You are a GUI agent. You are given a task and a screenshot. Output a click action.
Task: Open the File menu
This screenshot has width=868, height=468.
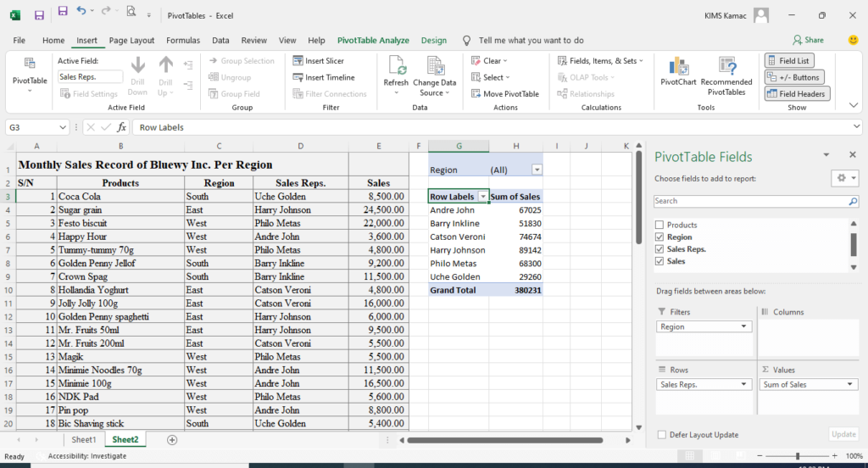point(19,41)
